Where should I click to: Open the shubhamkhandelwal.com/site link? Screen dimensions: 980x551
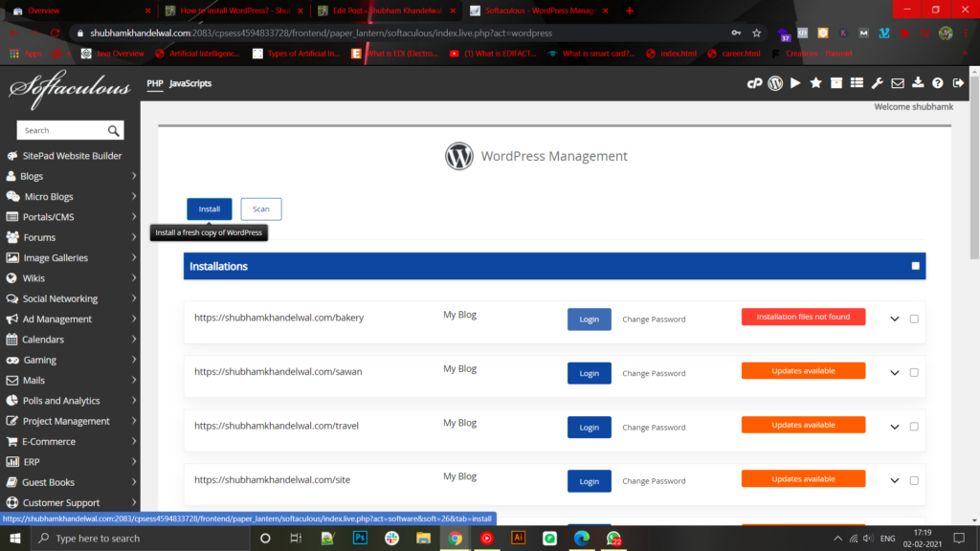click(x=272, y=480)
